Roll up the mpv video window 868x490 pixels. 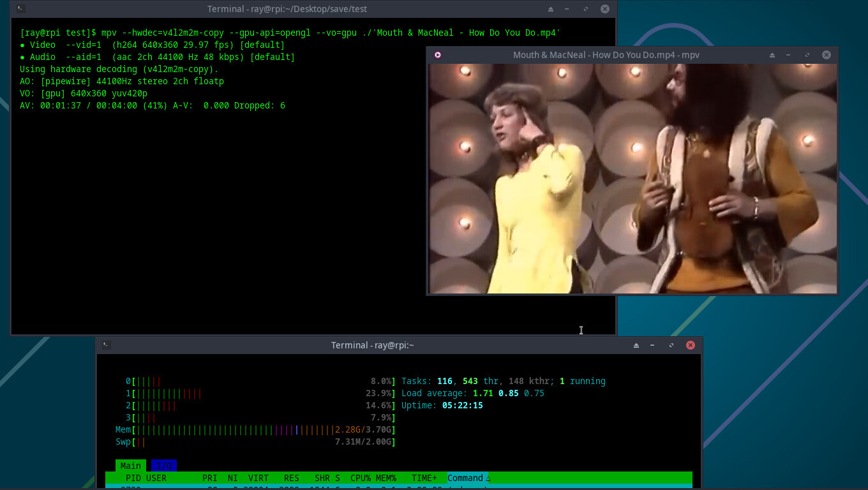click(772, 55)
